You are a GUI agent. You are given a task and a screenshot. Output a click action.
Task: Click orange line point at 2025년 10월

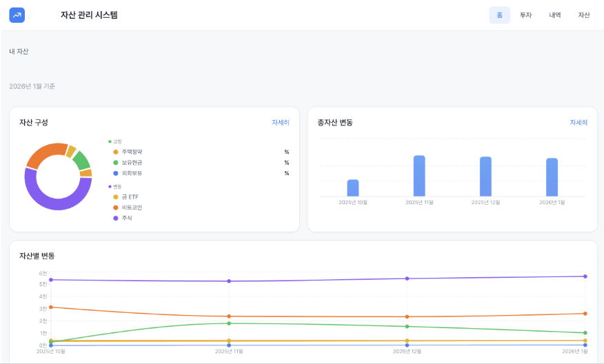pyautogui.click(x=51, y=307)
